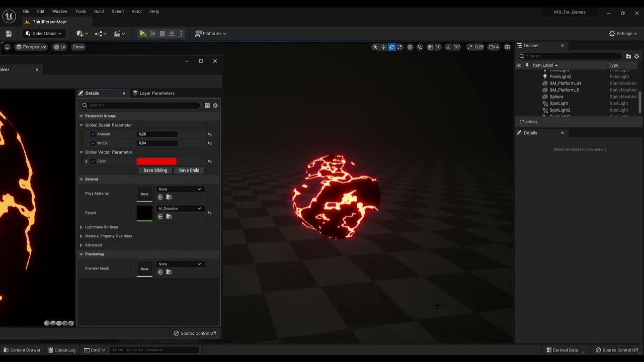The width and height of the screenshot is (644, 362).
Task: Expand the Advanced section
Action: pos(81,245)
